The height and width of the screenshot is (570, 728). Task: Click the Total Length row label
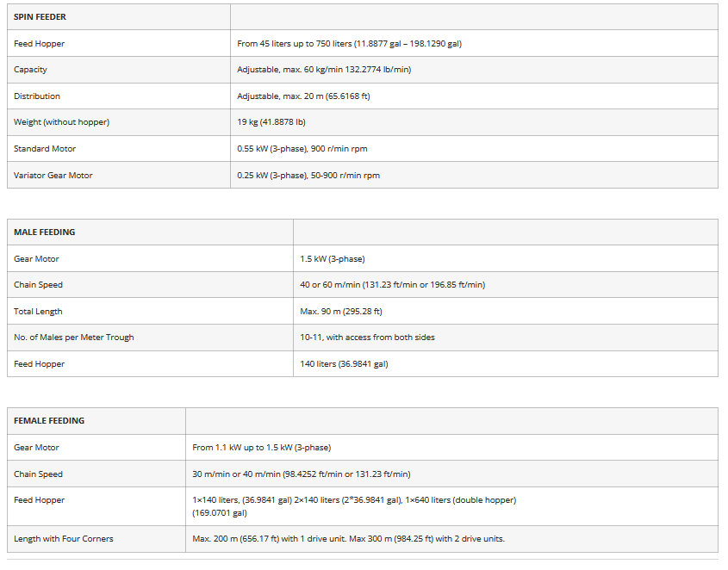pyautogui.click(x=38, y=312)
